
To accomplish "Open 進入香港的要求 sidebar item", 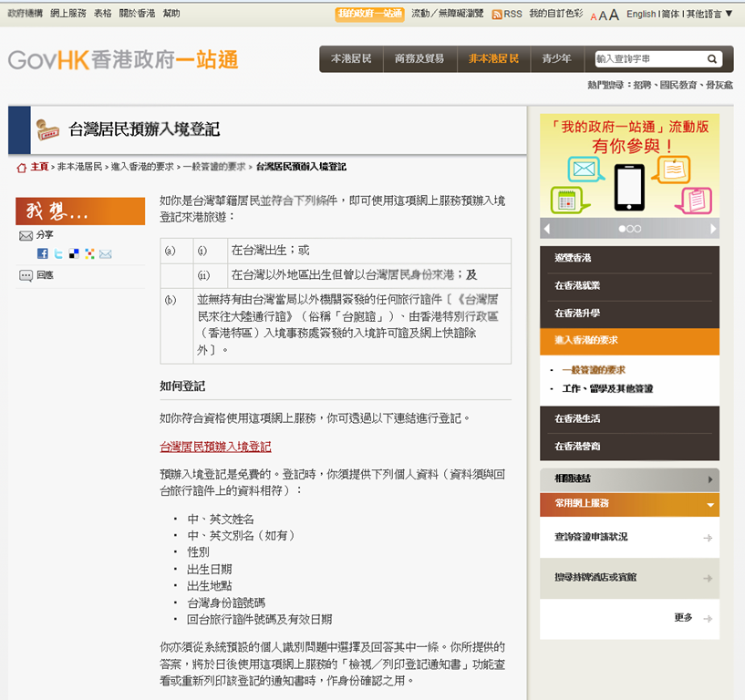I will click(x=629, y=341).
